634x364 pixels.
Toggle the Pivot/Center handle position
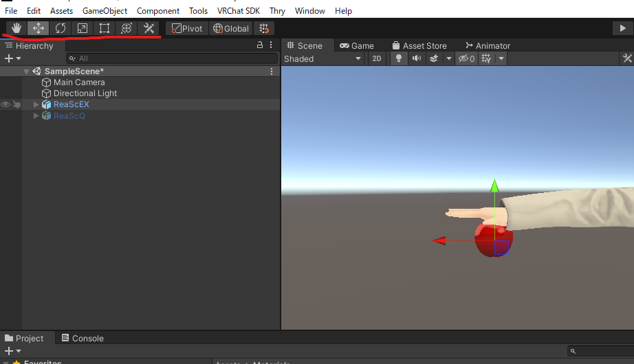tap(187, 28)
